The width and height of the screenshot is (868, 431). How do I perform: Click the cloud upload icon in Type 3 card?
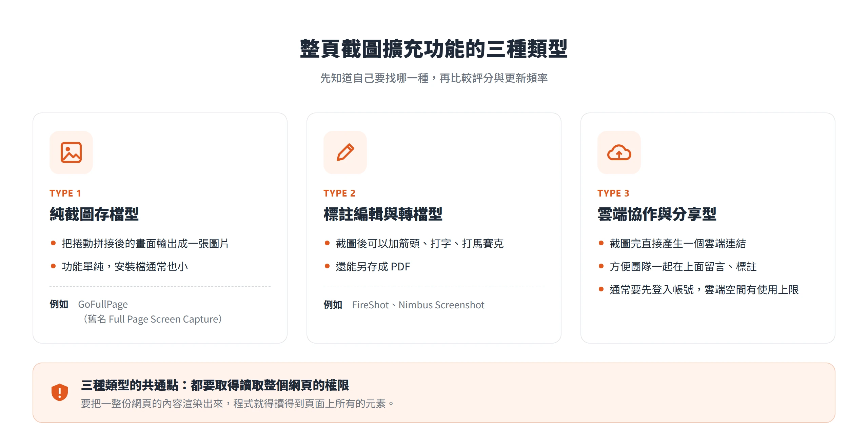[x=619, y=152]
